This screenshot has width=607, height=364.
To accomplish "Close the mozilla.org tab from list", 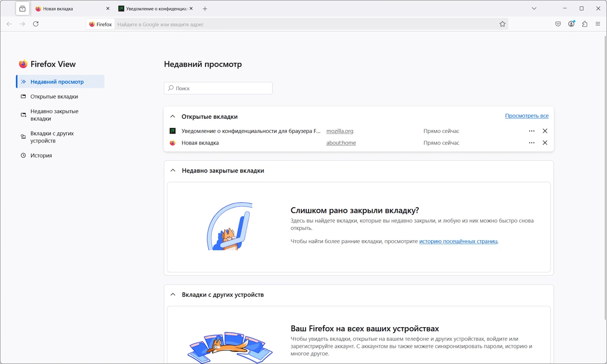I will click(x=545, y=131).
